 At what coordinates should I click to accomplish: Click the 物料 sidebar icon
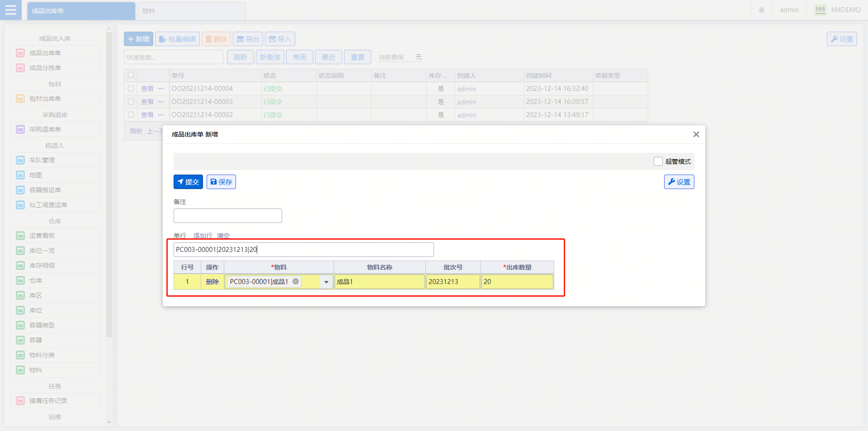click(20, 370)
